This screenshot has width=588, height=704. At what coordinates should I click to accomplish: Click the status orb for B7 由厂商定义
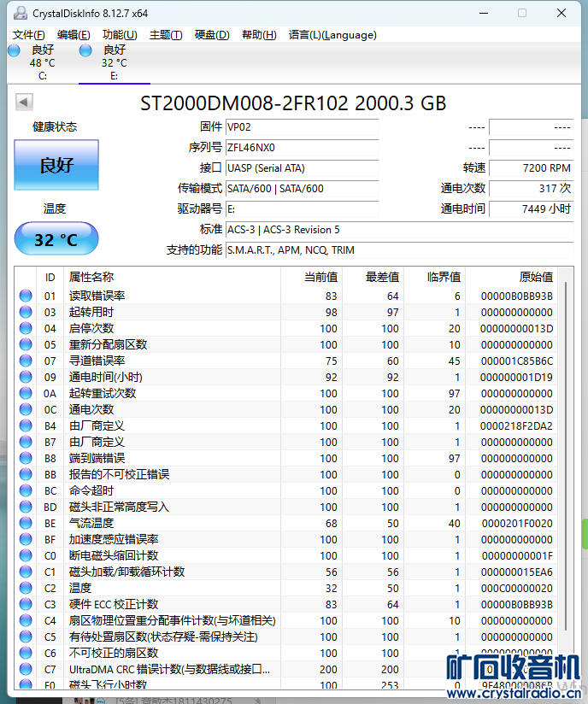pos(26,442)
